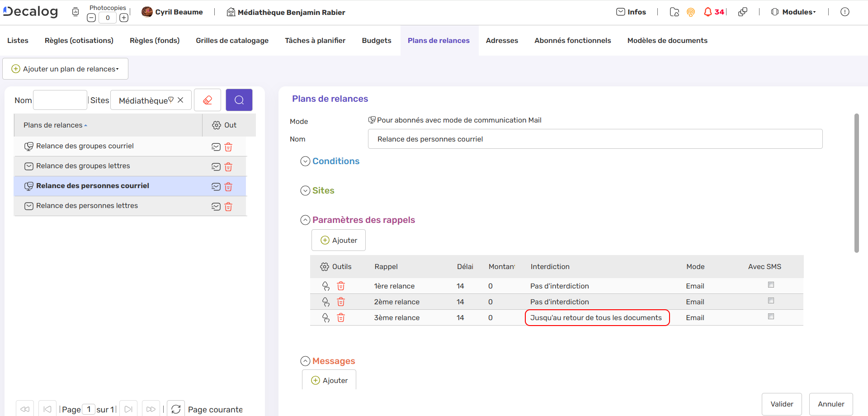Enable the Avec SMS checkbox for 1ère relance
868x416 pixels.
pyautogui.click(x=771, y=285)
